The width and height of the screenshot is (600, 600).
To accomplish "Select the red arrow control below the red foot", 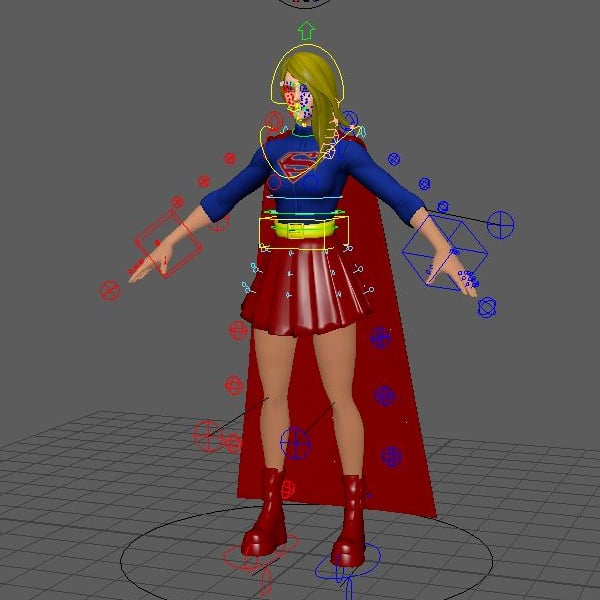I will (x=266, y=584).
